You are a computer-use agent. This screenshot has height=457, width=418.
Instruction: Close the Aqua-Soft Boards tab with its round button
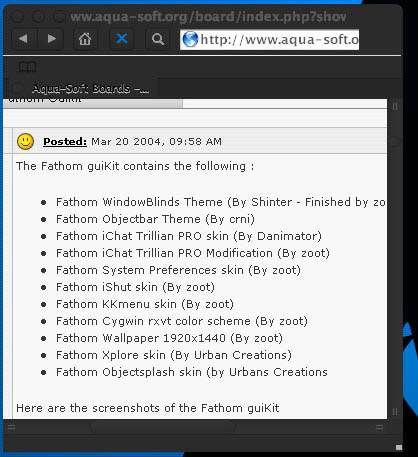(x=16, y=88)
